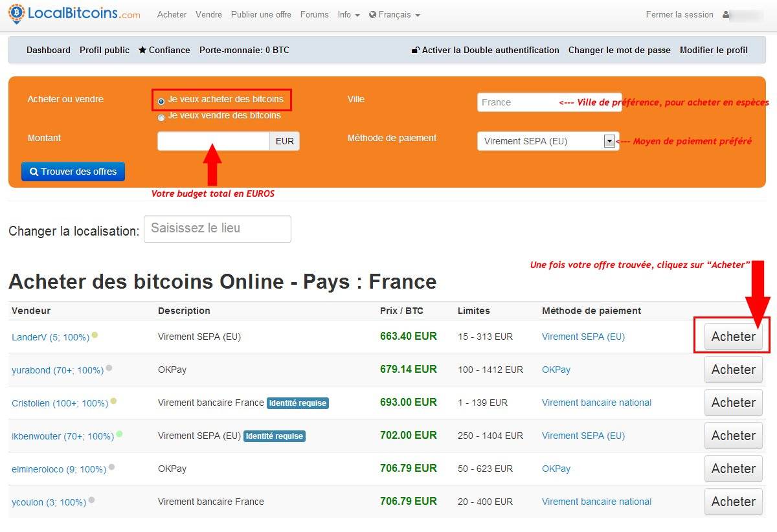
Task: Open vendor ycoulon (3; 100%) profile
Action: click(x=49, y=502)
